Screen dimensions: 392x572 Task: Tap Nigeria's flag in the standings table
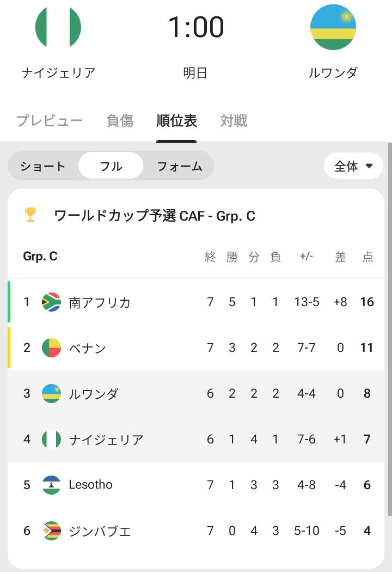(x=51, y=439)
